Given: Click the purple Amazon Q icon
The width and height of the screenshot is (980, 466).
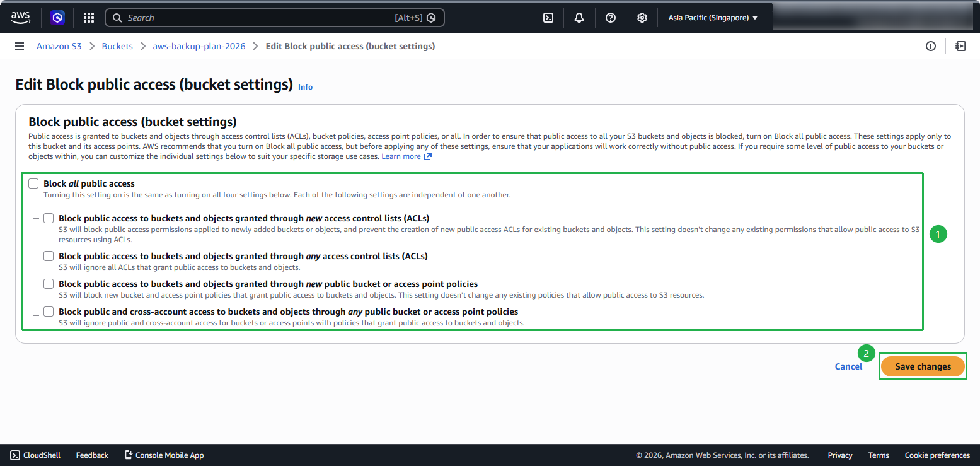Looking at the screenshot, I should pos(58,18).
